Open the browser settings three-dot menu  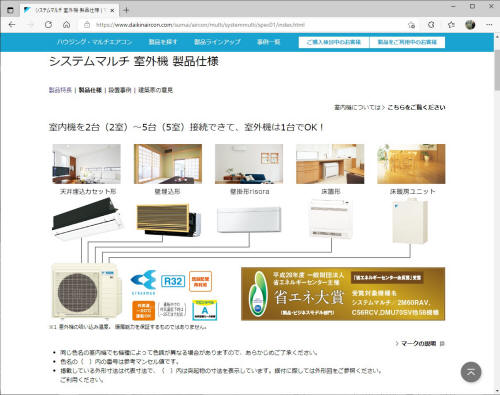tap(489, 25)
